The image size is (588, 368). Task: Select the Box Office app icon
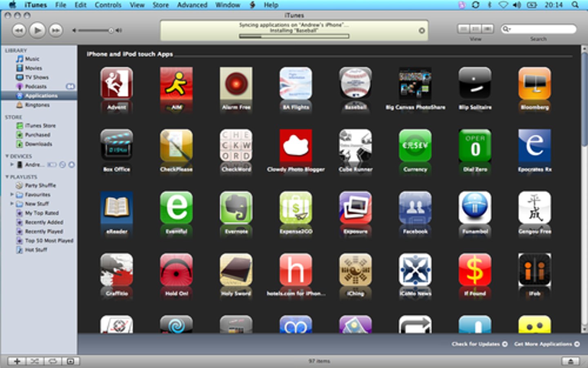[x=116, y=145]
